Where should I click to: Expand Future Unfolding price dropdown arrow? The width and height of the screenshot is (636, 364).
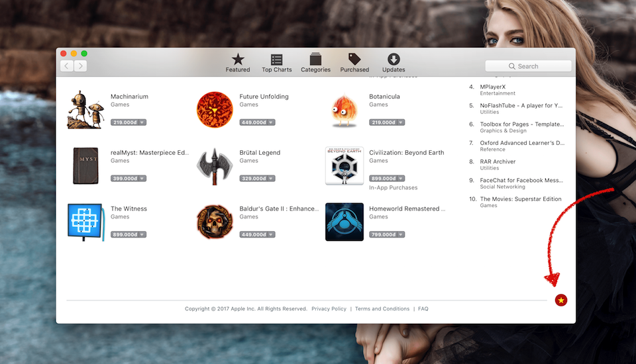click(x=271, y=122)
